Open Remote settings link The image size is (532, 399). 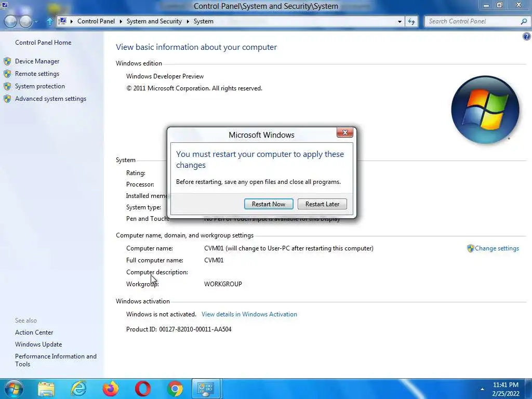pos(37,74)
